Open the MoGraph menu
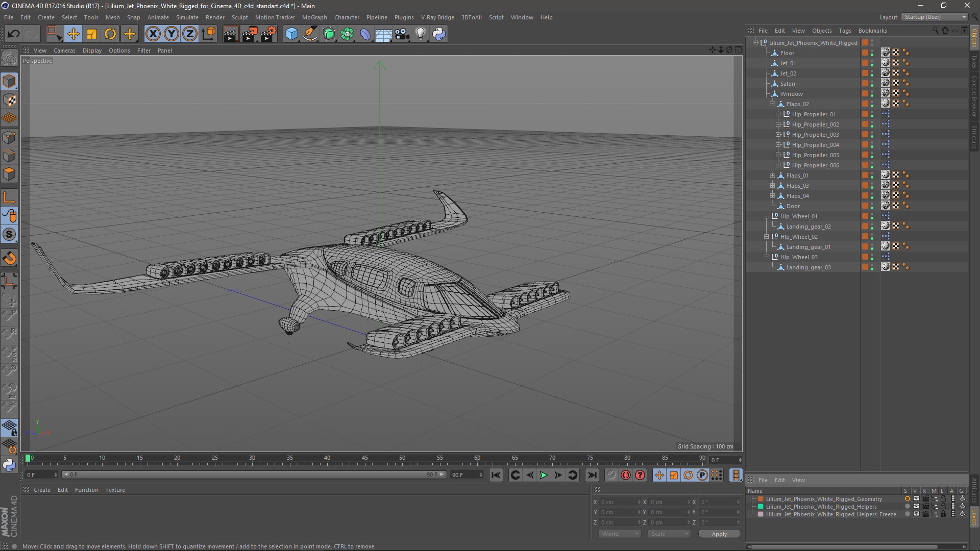This screenshot has height=551, width=980. point(314,17)
